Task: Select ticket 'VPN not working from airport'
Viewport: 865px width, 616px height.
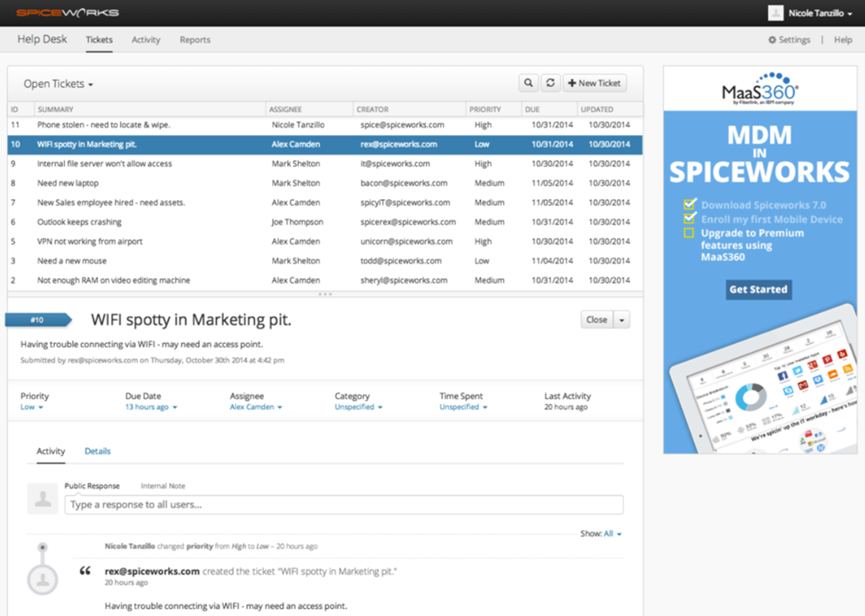Action: click(x=324, y=242)
